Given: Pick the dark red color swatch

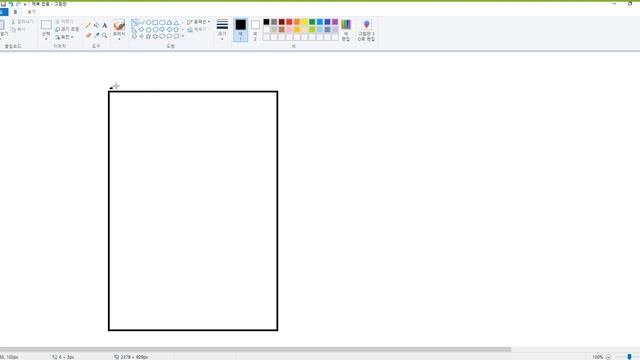Looking at the screenshot, I should coord(282,22).
